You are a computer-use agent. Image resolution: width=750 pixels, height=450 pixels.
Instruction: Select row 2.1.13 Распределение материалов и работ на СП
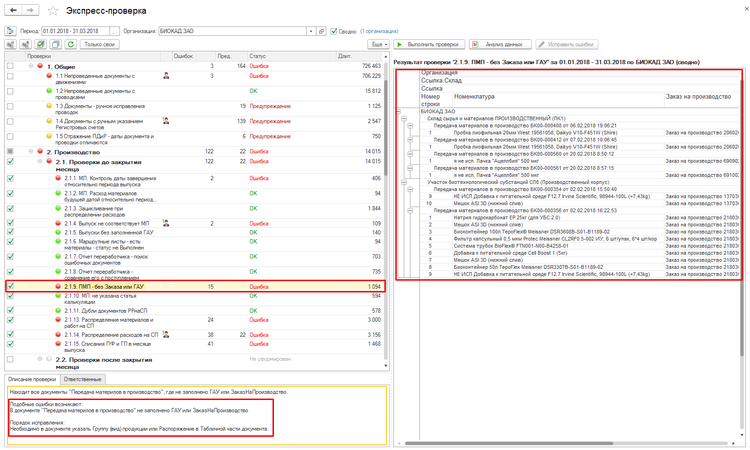pyautogui.click(x=195, y=323)
